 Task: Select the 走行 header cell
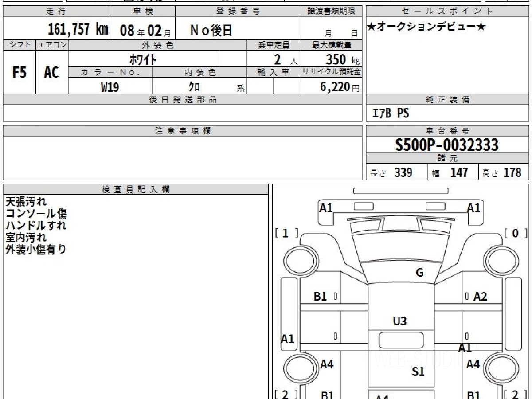click(x=56, y=12)
